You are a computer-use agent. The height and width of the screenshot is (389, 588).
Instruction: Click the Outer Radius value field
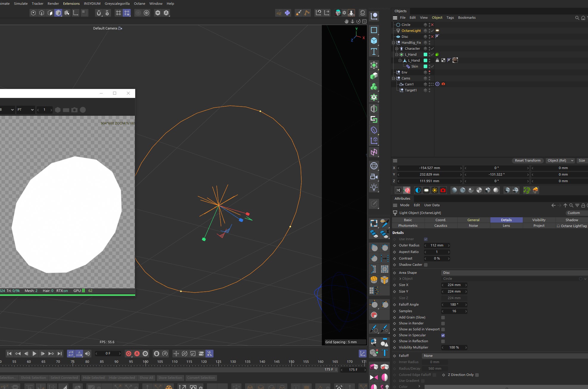(x=437, y=245)
